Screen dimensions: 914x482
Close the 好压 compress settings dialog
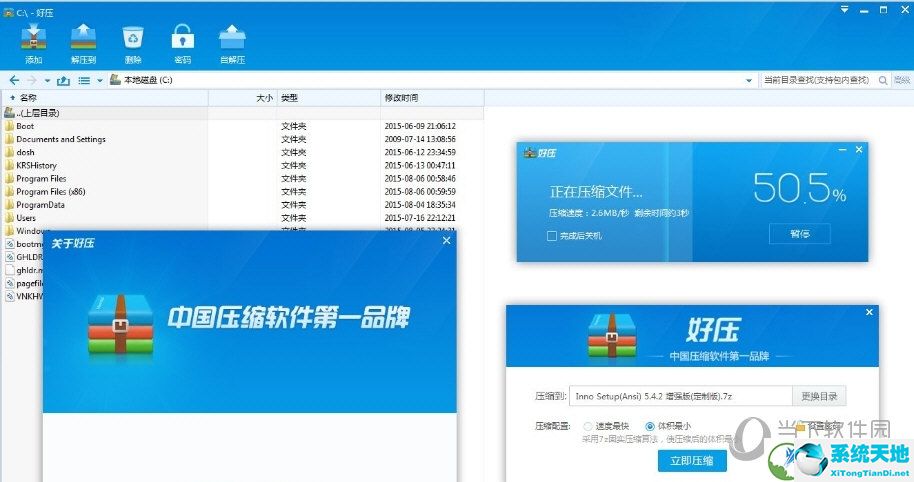point(869,312)
